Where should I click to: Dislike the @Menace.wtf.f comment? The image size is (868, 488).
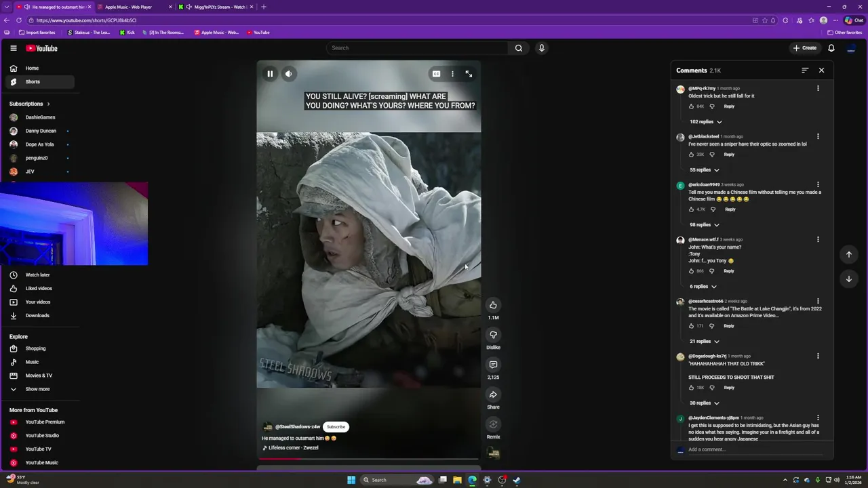712,271
